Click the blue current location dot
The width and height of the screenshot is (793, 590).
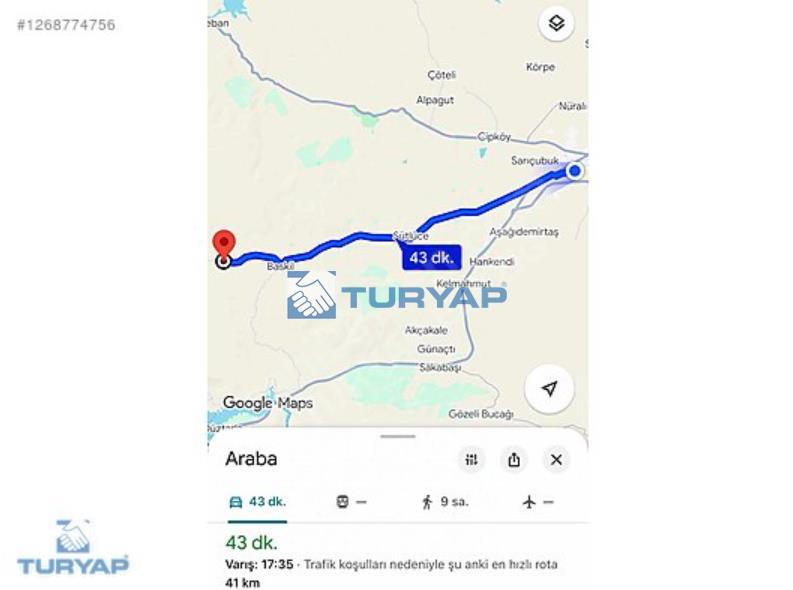click(x=575, y=171)
